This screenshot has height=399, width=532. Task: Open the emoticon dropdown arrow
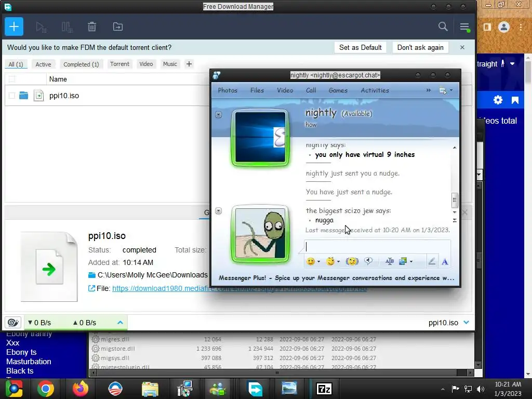click(x=318, y=262)
